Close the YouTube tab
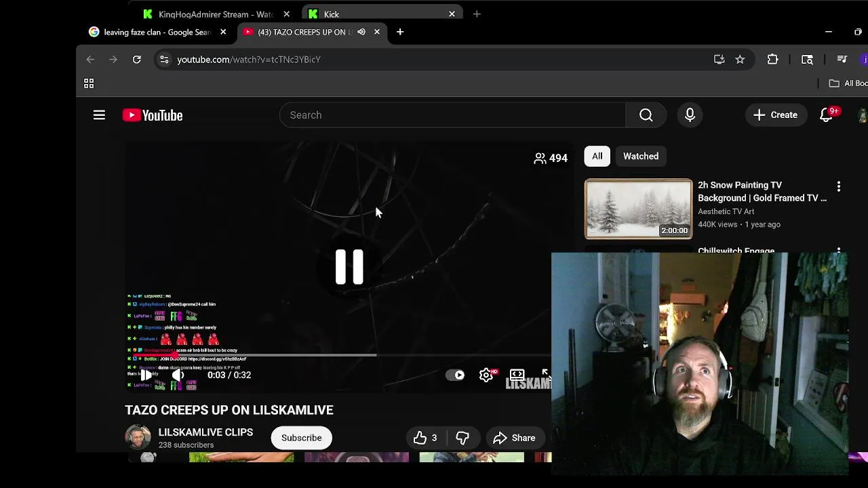This screenshot has height=488, width=868. click(x=377, y=32)
